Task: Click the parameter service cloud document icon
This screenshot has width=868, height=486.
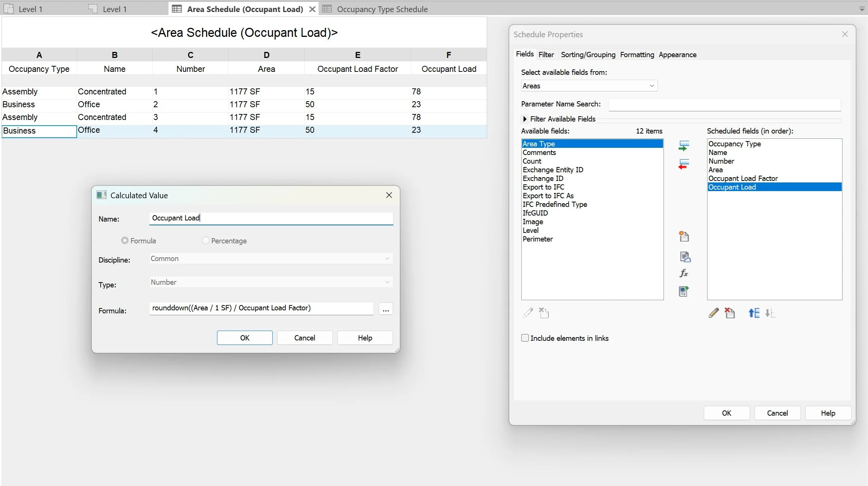Action: pos(685,257)
